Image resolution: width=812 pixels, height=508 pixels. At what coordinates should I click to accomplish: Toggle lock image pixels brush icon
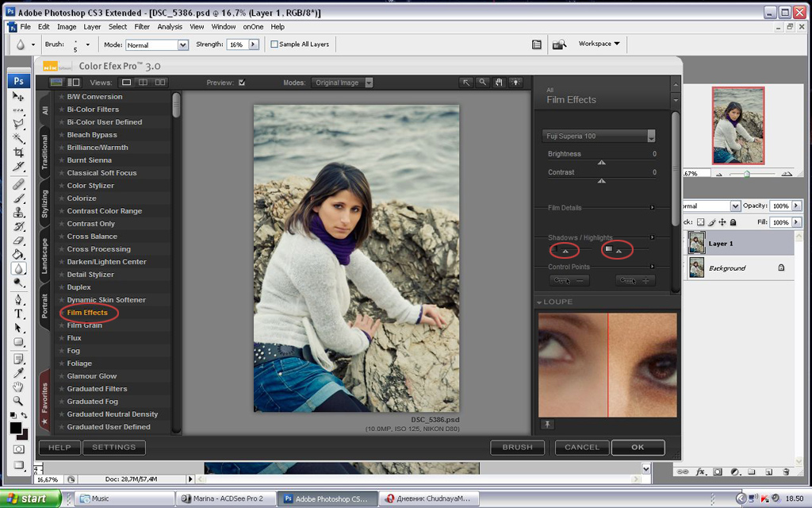click(711, 222)
